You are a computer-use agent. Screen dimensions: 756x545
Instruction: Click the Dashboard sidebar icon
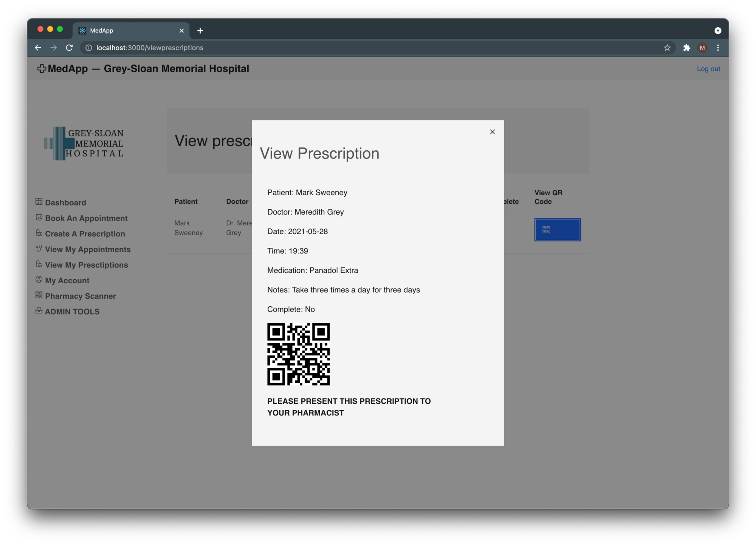39,202
